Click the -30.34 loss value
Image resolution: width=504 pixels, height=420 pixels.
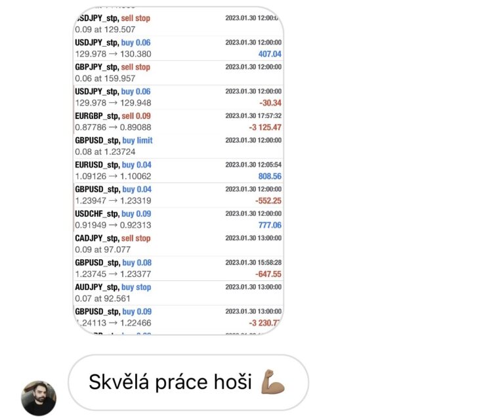[270, 103]
